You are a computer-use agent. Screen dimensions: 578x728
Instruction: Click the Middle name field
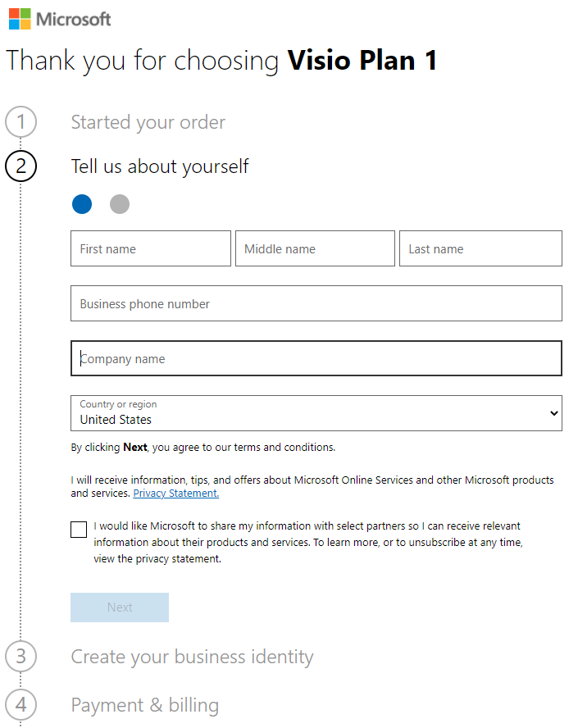point(315,248)
